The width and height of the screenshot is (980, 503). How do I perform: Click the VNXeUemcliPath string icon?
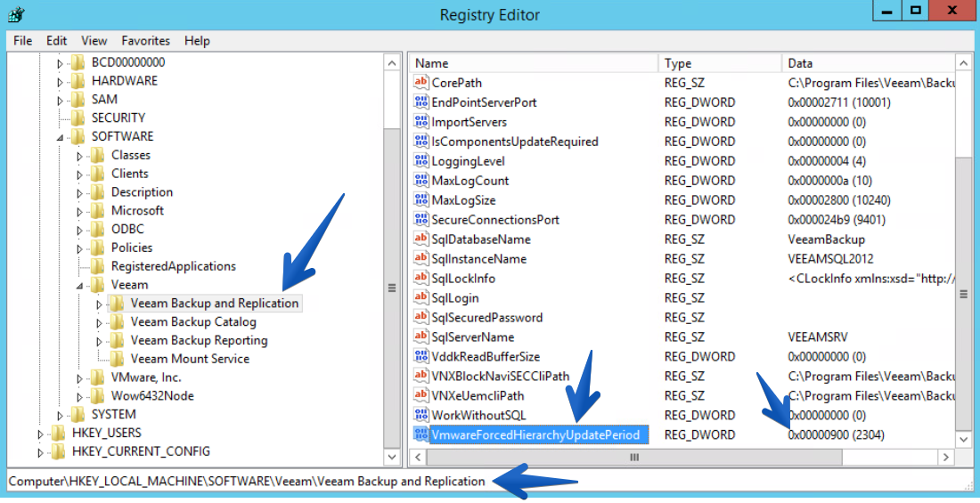[x=421, y=395]
